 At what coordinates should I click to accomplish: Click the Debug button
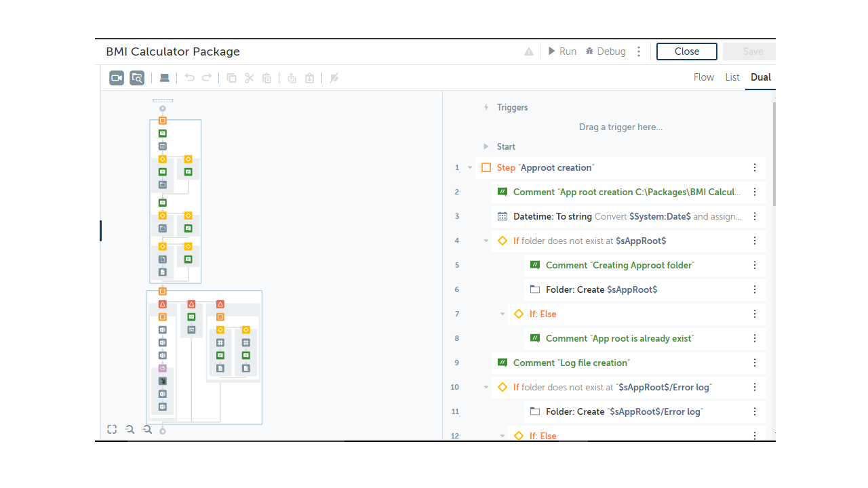(x=606, y=52)
